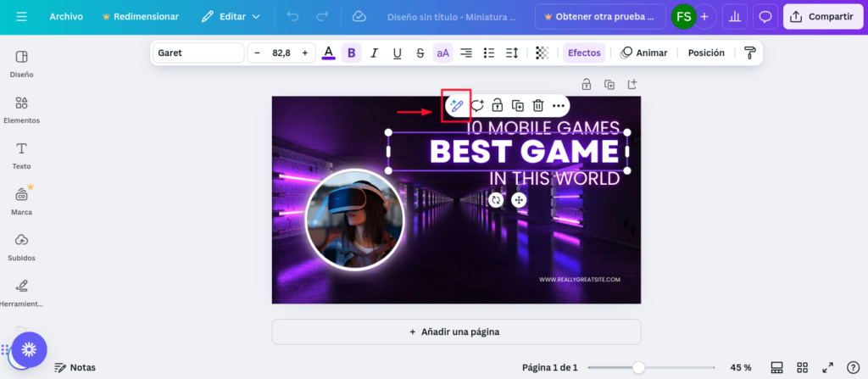Duplicate the selected text element

coord(518,105)
